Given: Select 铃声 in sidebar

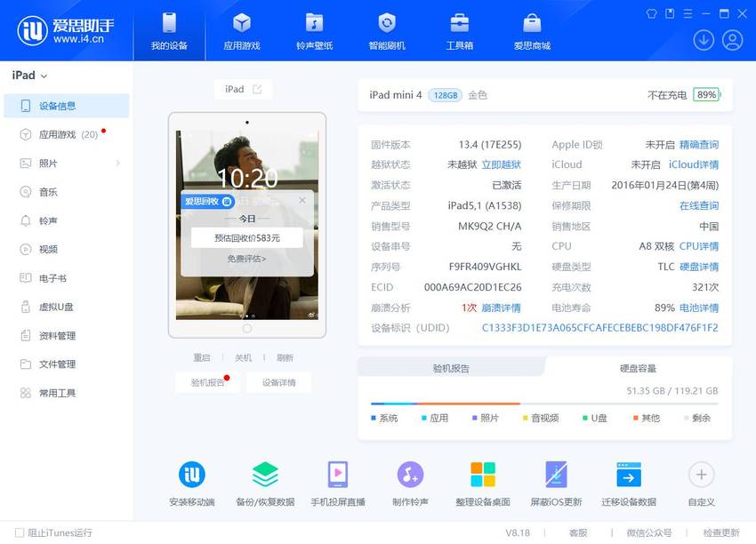Looking at the screenshot, I should [67, 220].
